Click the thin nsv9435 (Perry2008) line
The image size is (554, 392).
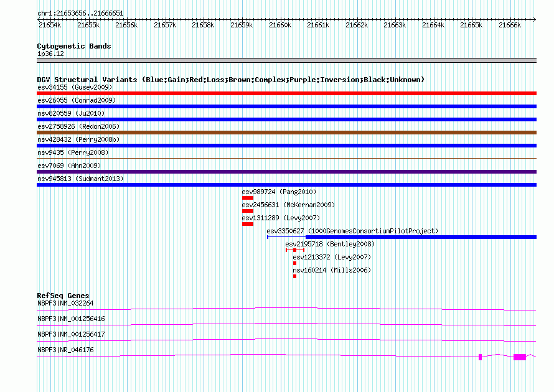click(x=286, y=159)
